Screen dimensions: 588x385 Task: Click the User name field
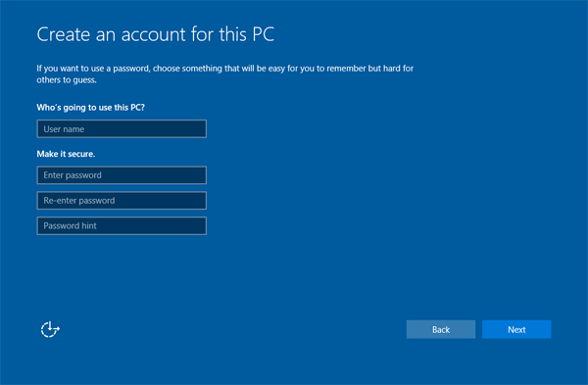(122, 129)
